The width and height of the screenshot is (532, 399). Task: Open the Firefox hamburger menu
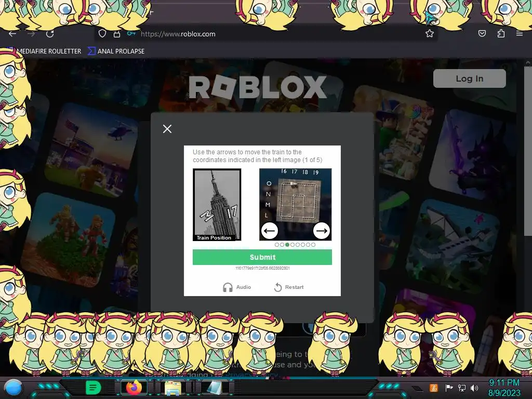tap(519, 33)
